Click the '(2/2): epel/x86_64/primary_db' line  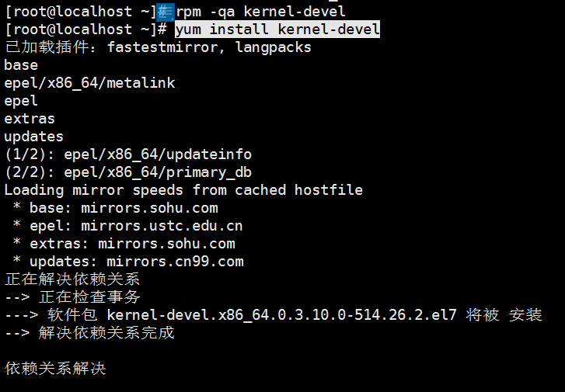click(128, 172)
